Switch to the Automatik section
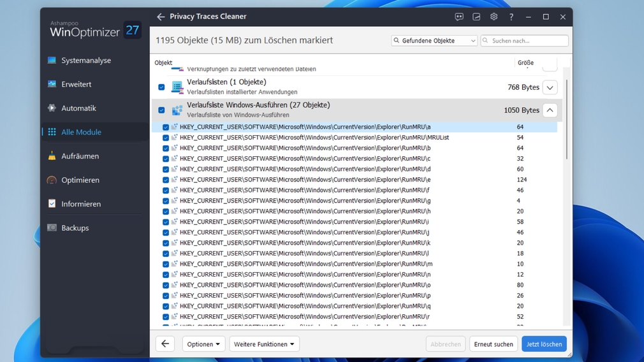 click(95, 108)
